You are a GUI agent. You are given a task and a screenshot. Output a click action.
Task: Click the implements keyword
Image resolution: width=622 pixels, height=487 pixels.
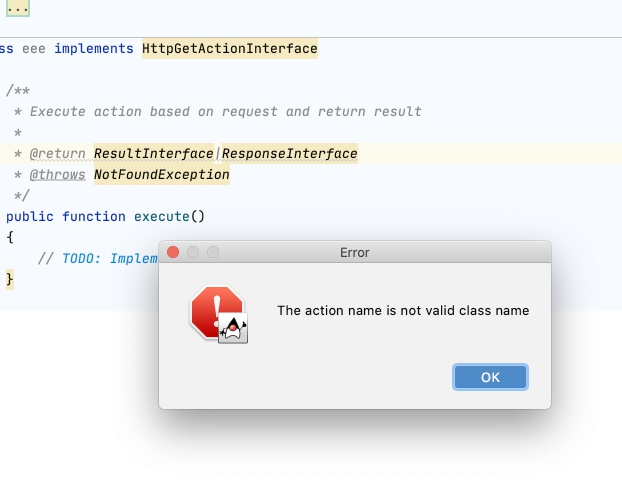(94, 48)
